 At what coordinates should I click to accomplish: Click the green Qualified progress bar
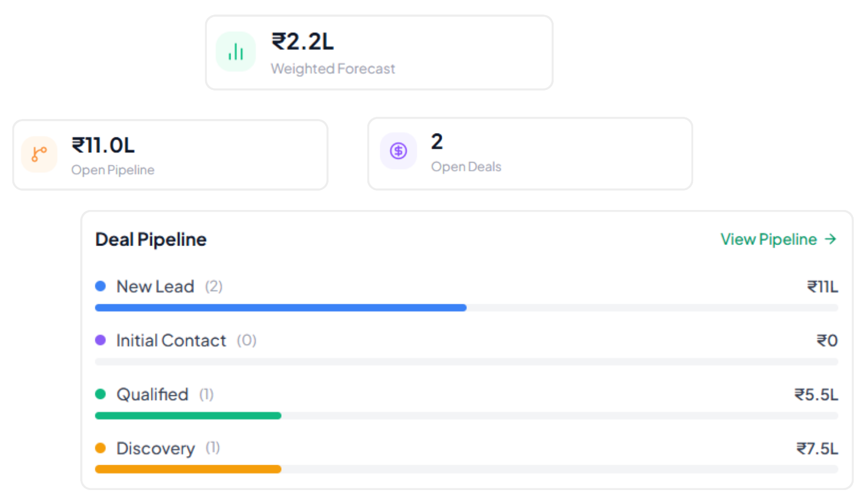tap(188, 416)
